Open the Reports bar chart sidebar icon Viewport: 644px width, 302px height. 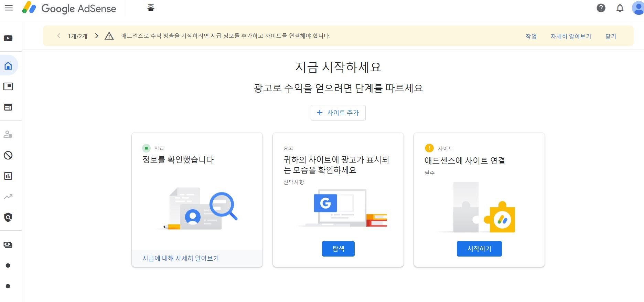pyautogui.click(x=8, y=176)
